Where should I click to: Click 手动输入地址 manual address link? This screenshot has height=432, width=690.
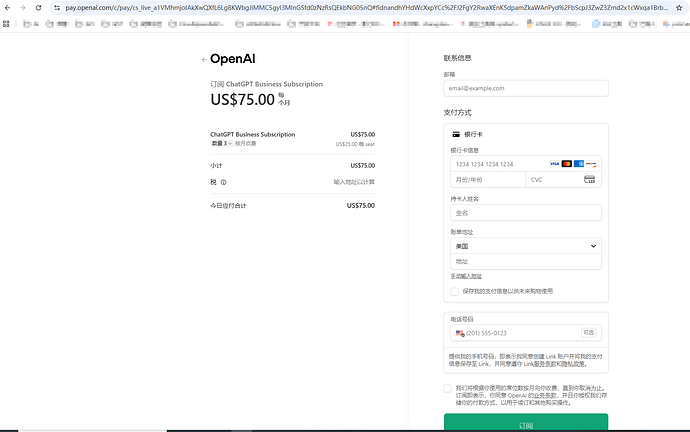tap(466, 276)
